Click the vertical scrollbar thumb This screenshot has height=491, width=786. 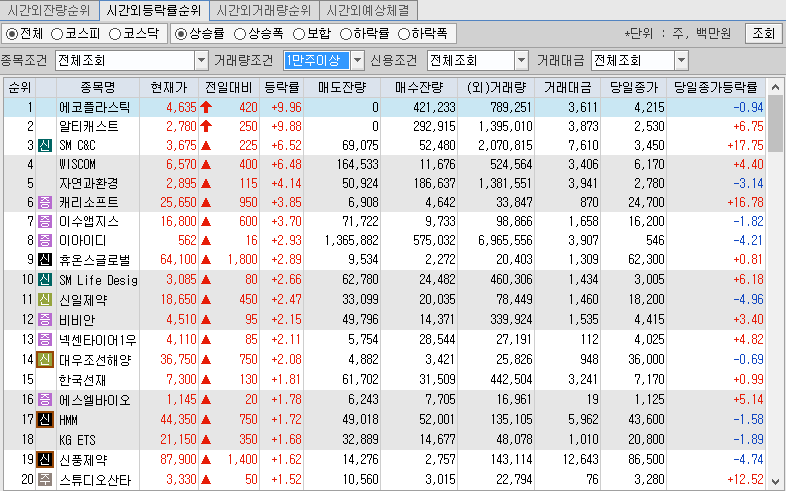click(775, 123)
